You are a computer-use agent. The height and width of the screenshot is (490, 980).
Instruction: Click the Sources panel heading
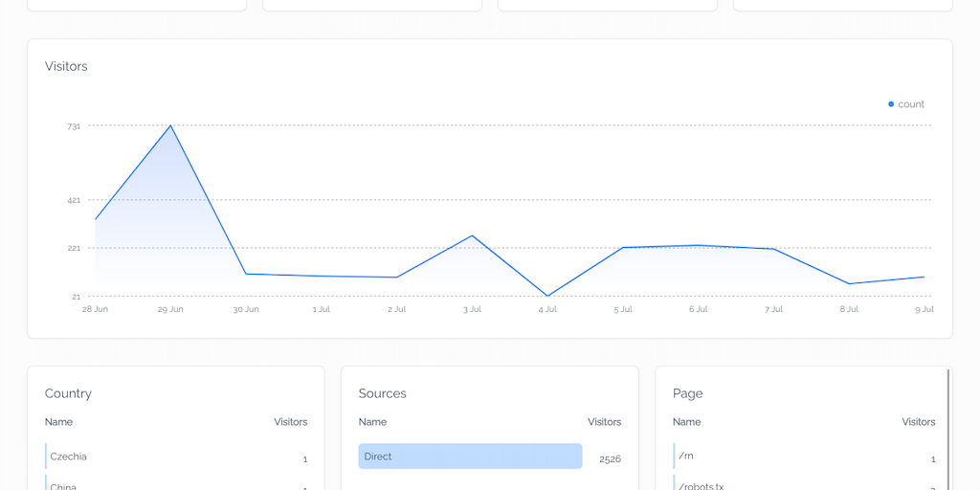(x=383, y=393)
